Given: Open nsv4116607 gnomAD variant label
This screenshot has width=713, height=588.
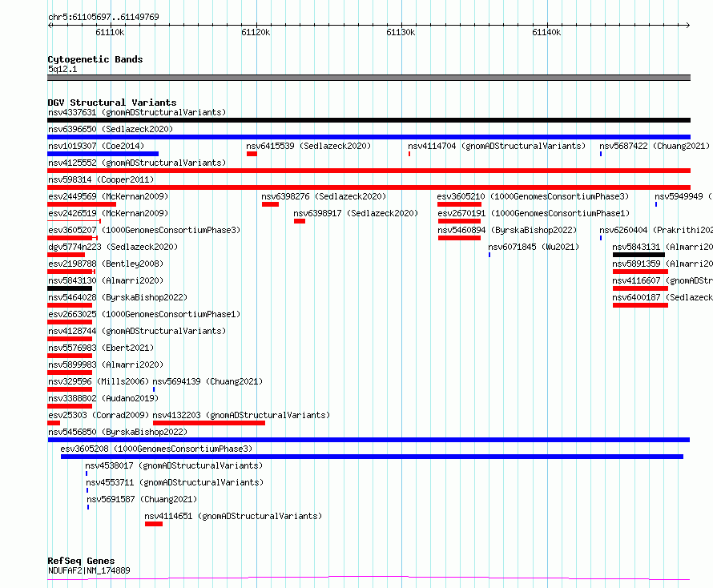Looking at the screenshot, I should click(x=662, y=280).
